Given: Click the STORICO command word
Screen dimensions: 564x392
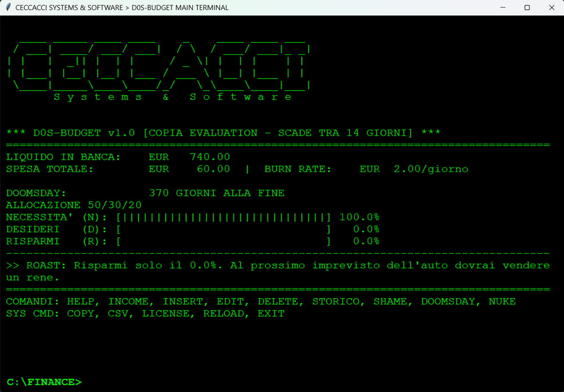Looking at the screenshot, I should tap(336, 301).
